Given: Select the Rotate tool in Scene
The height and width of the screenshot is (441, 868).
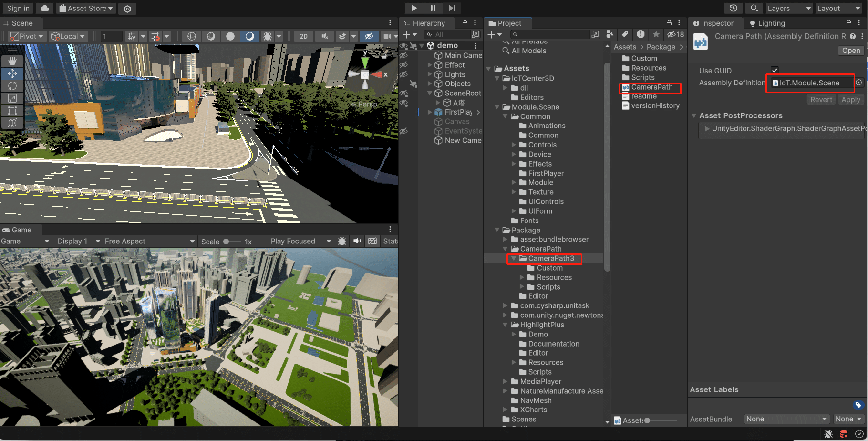Looking at the screenshot, I should [x=12, y=86].
